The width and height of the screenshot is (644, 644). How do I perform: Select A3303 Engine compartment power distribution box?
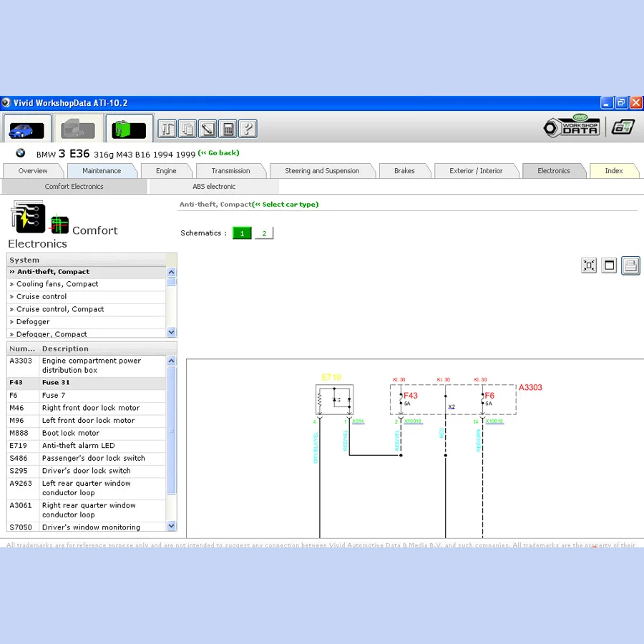click(x=87, y=366)
